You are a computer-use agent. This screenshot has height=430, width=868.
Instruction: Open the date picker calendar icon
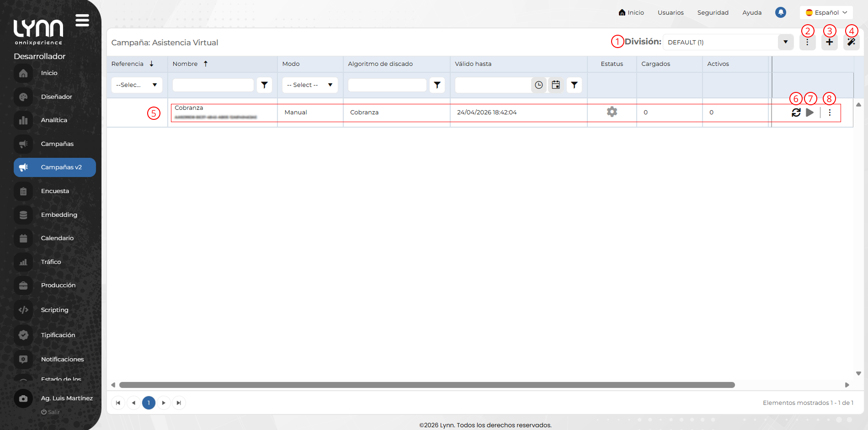coord(556,85)
